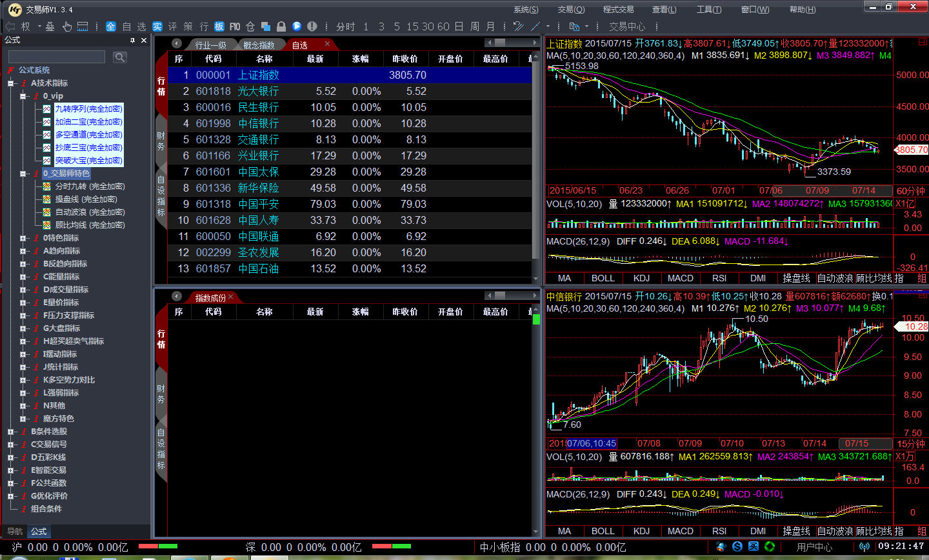Select the draw line tool icon

point(535,26)
